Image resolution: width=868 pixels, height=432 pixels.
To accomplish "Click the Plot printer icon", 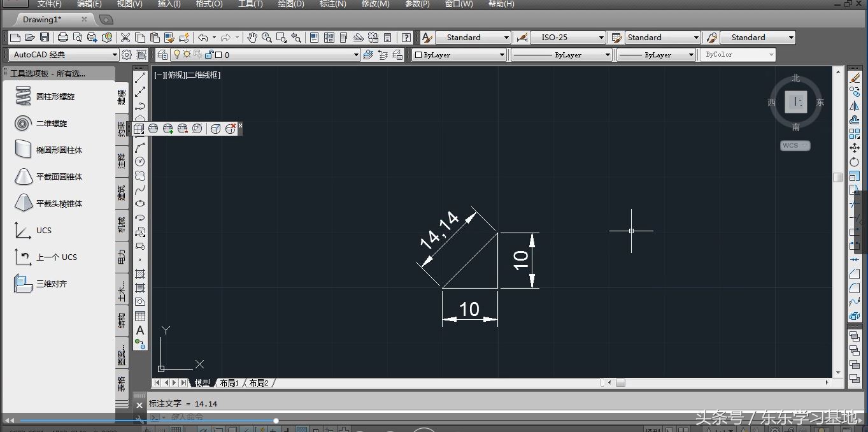I will point(63,38).
